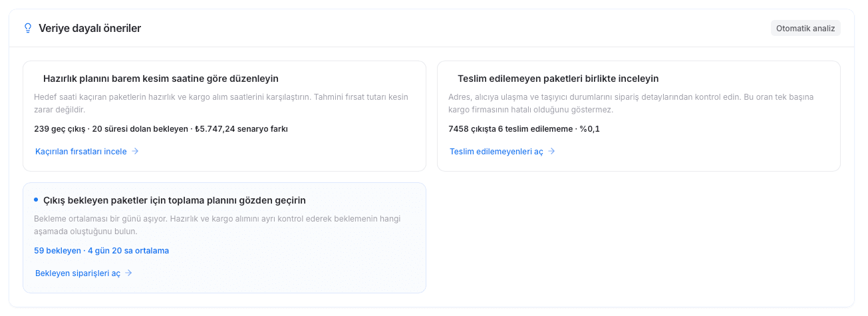
Task: Click the stat line starting 239 geç çıkış
Action: click(x=161, y=129)
